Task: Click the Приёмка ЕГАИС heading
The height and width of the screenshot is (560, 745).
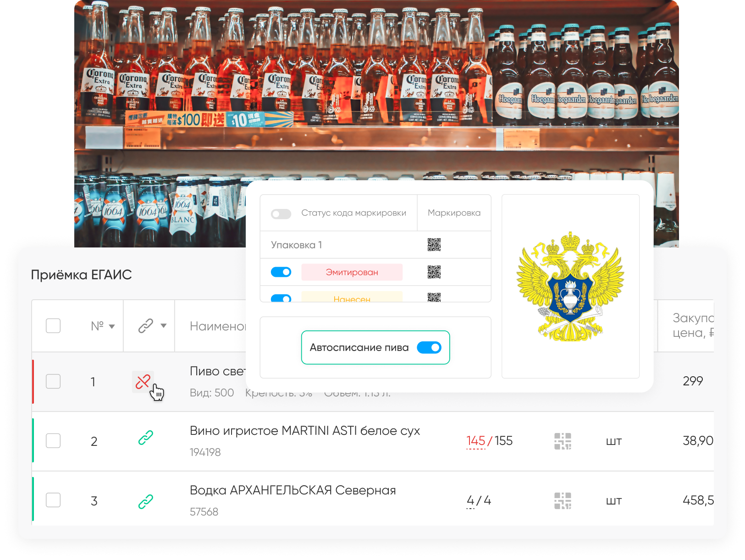Action: coord(81,275)
